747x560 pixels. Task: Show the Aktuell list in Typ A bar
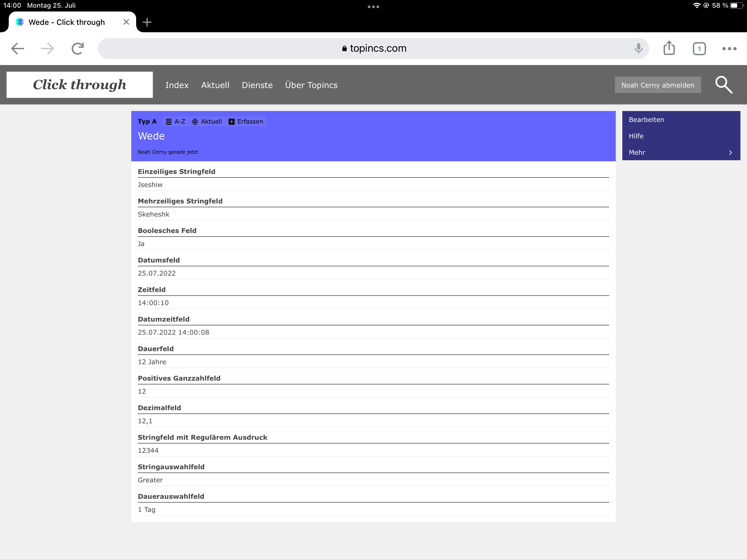tap(207, 122)
